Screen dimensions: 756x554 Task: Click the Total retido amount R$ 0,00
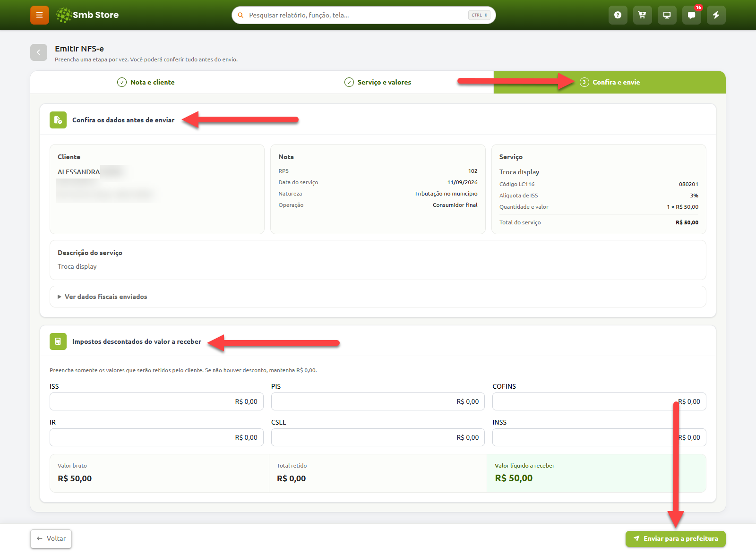point(291,478)
